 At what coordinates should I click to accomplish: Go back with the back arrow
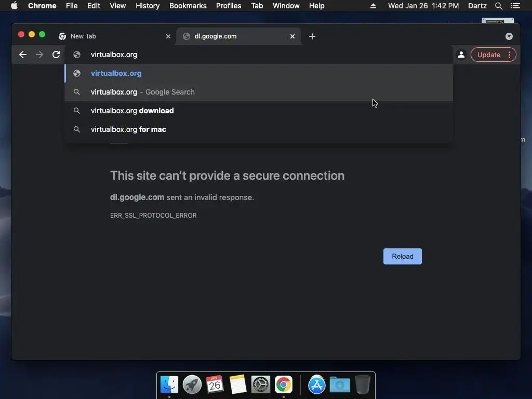pyautogui.click(x=23, y=55)
